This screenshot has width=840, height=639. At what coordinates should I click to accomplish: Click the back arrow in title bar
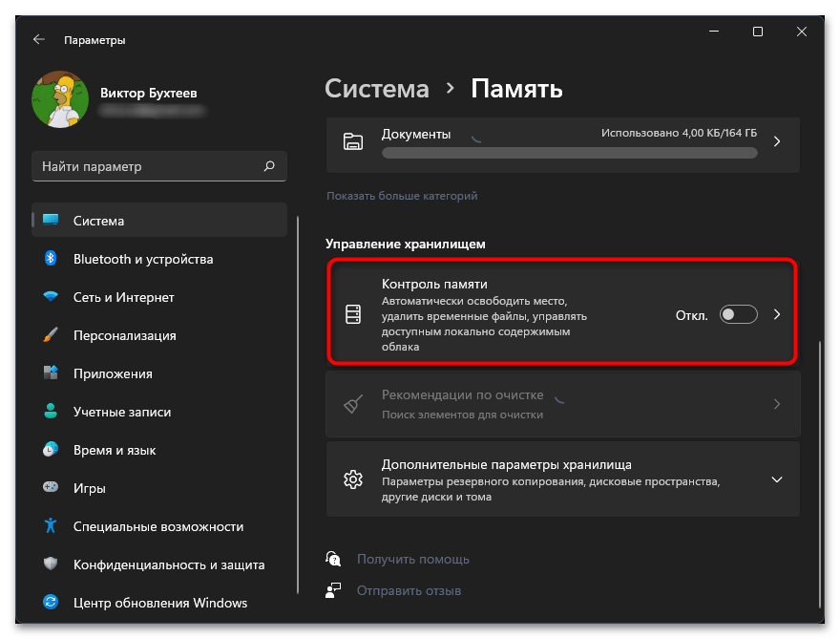click(38, 40)
